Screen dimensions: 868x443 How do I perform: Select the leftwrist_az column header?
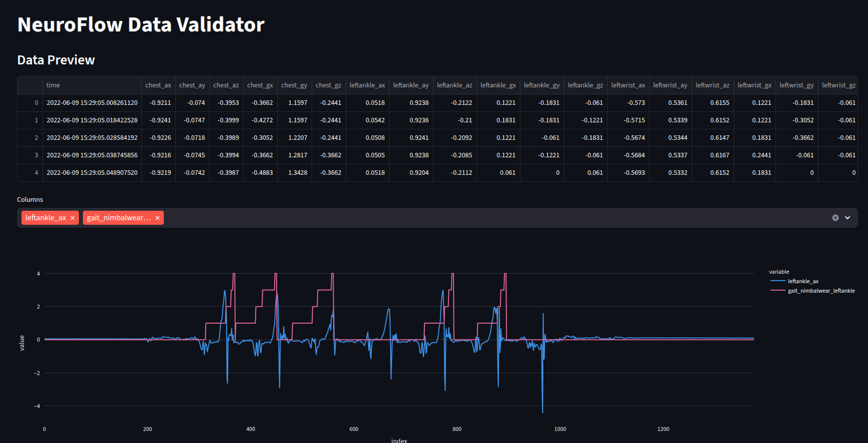(x=712, y=85)
